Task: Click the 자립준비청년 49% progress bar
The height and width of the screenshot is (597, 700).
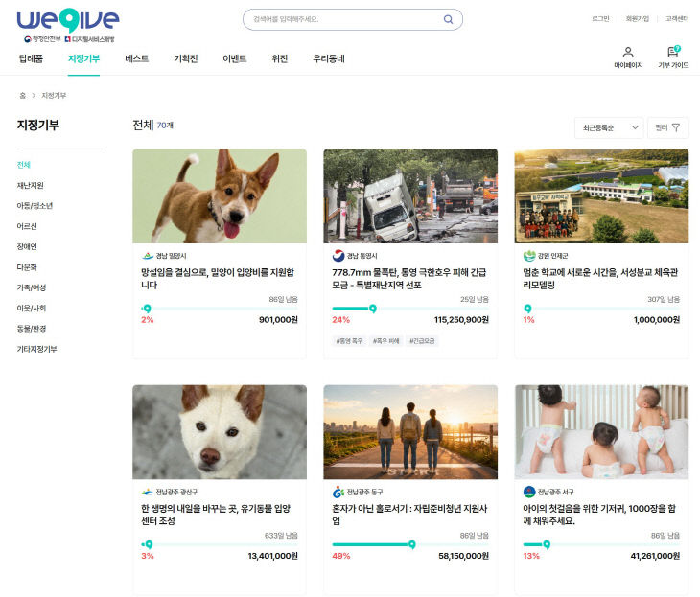Action: coord(410,544)
